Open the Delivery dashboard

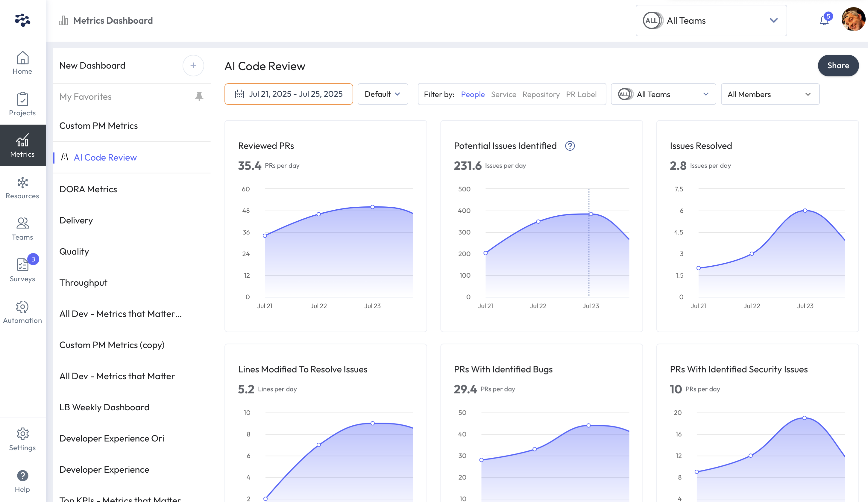pos(76,221)
